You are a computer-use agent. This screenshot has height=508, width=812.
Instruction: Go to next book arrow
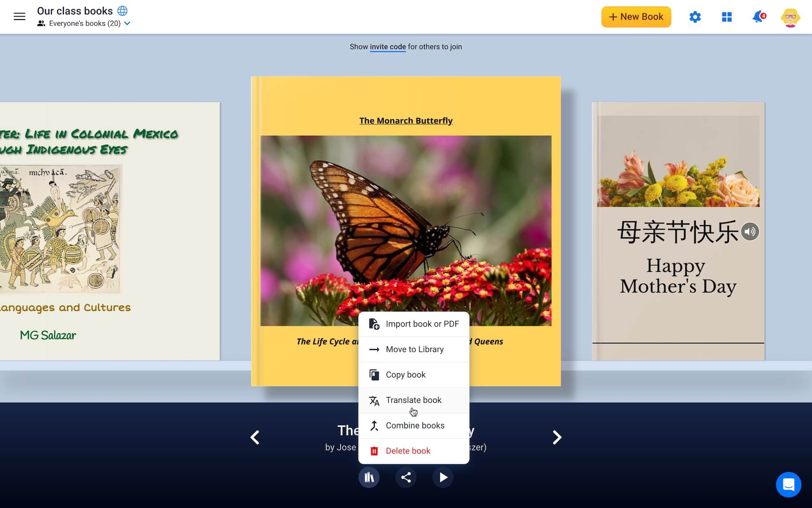tap(557, 437)
